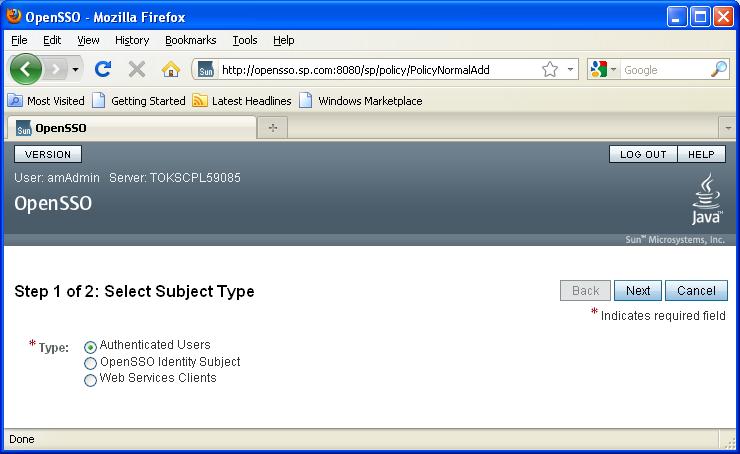Maximize the Firefox window
The height and width of the screenshot is (454, 740).
pos(700,17)
